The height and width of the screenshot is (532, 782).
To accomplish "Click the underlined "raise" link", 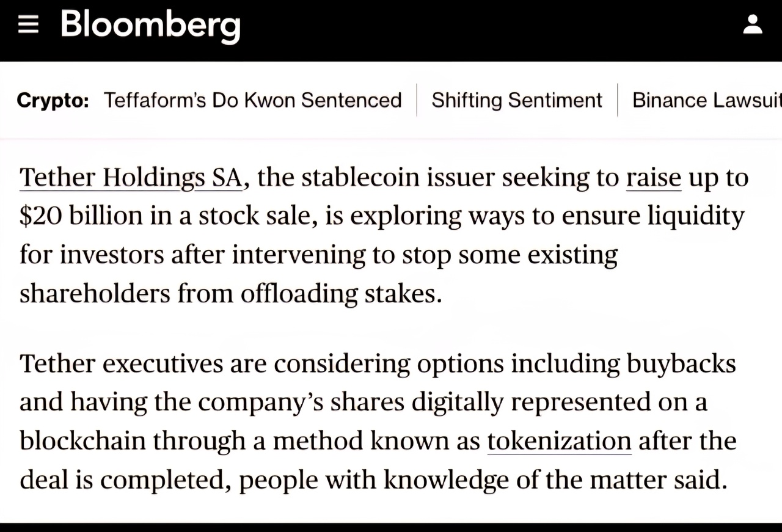I will (654, 178).
